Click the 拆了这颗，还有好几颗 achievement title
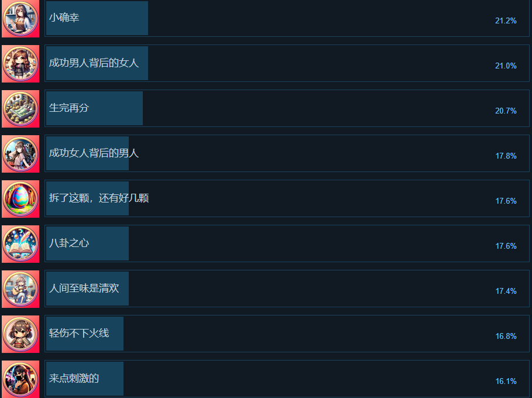 coord(99,198)
